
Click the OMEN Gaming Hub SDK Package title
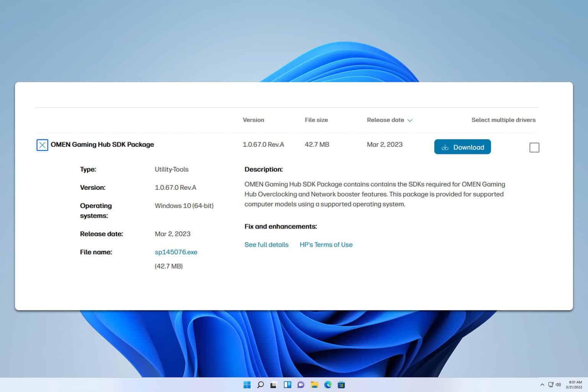(102, 144)
